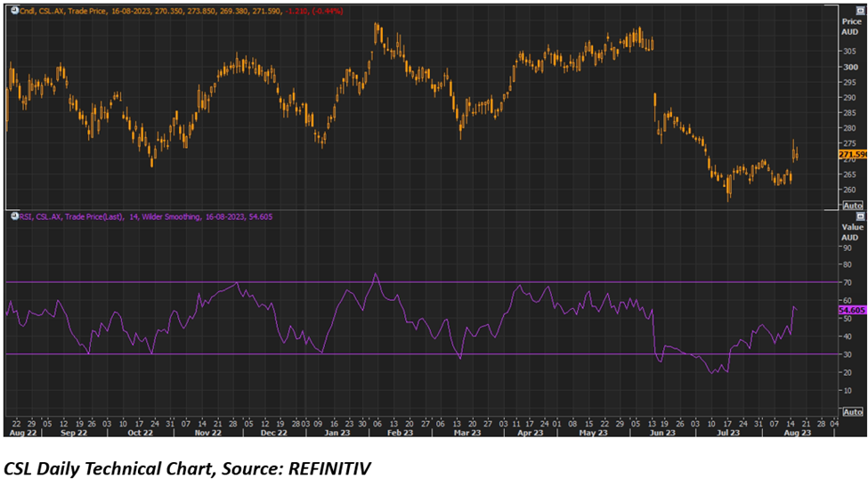Toggle Auto scaling on the RSI pane
The image size is (868, 479).
click(x=851, y=411)
